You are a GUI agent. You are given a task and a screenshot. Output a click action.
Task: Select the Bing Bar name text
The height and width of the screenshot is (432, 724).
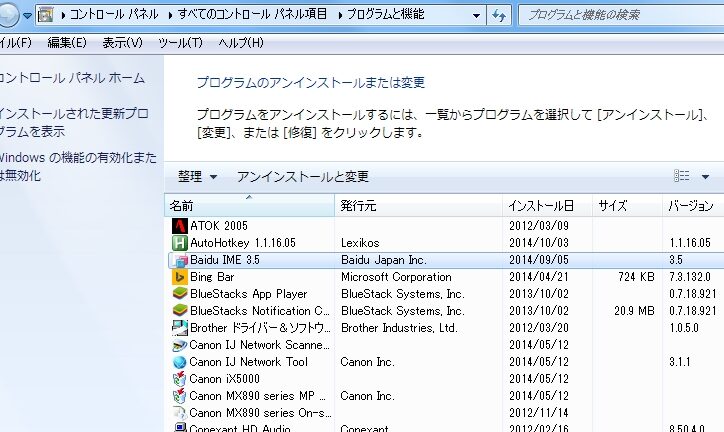point(212,277)
